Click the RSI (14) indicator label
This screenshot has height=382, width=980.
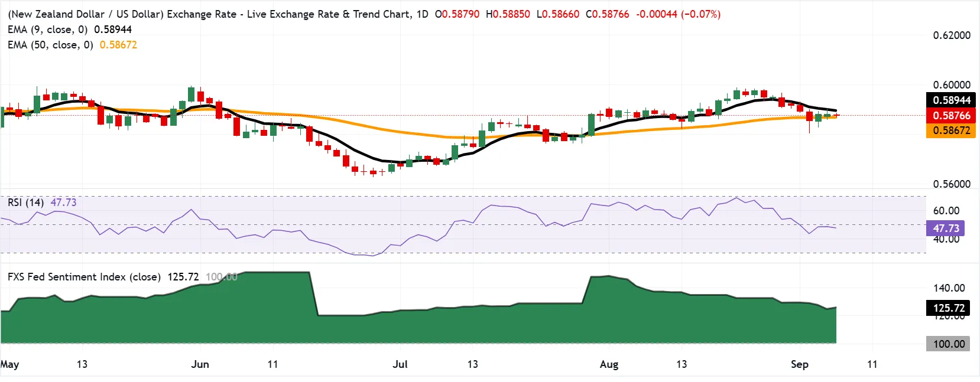tap(26, 203)
